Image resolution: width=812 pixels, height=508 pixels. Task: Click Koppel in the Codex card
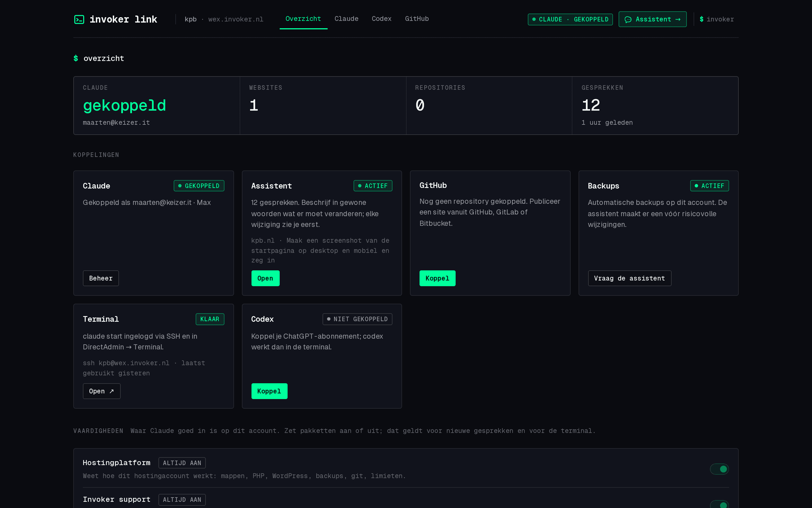(269, 391)
